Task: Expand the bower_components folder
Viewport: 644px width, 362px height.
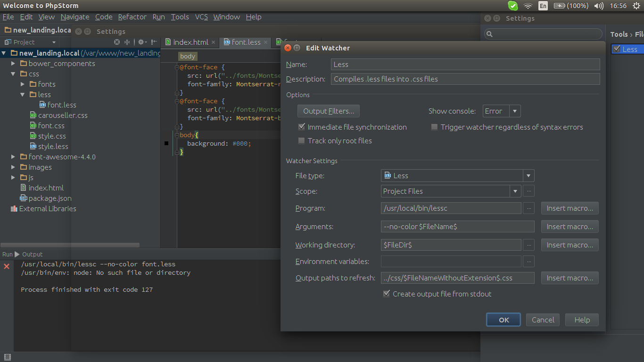Action: [x=13, y=63]
